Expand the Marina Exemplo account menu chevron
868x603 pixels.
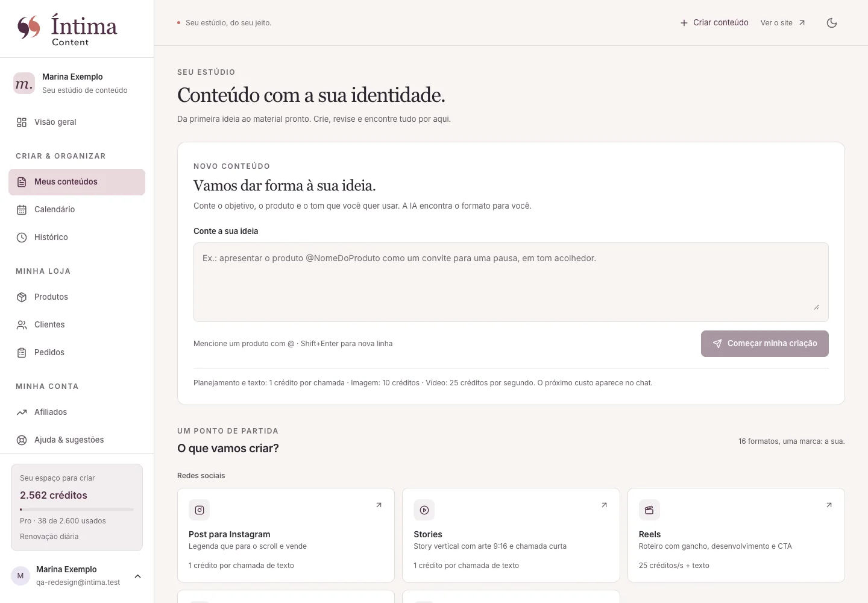coord(137,576)
